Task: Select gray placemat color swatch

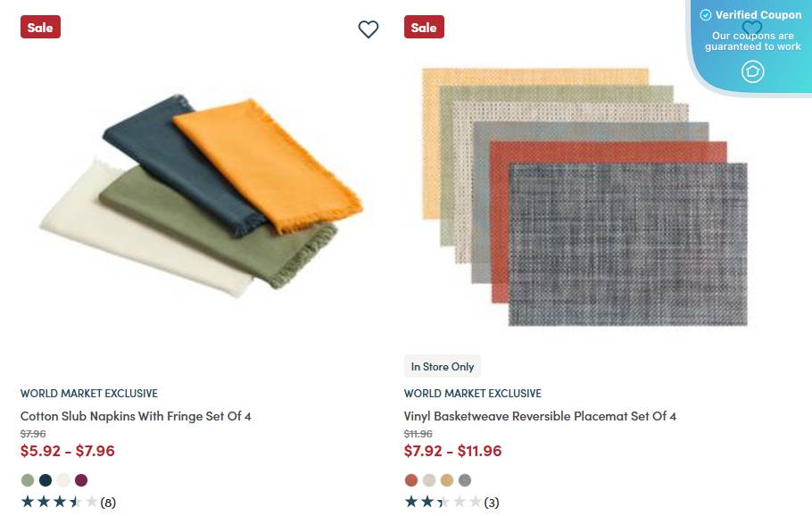Action: point(465,480)
